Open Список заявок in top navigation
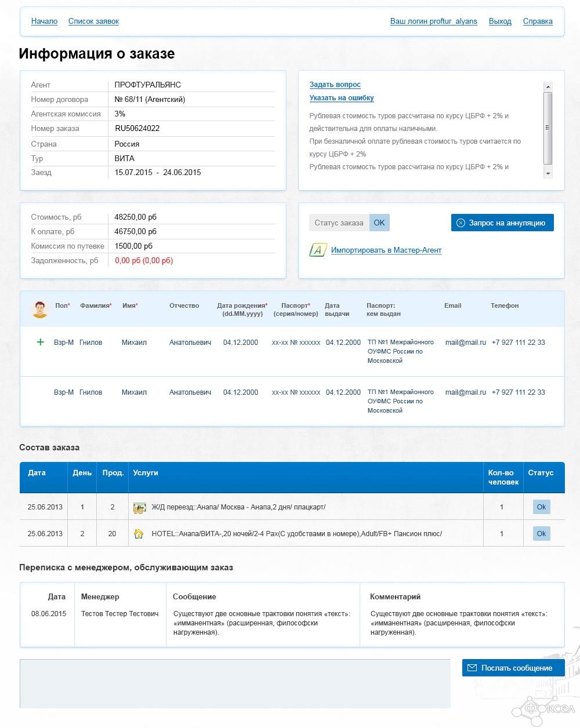 click(x=93, y=21)
